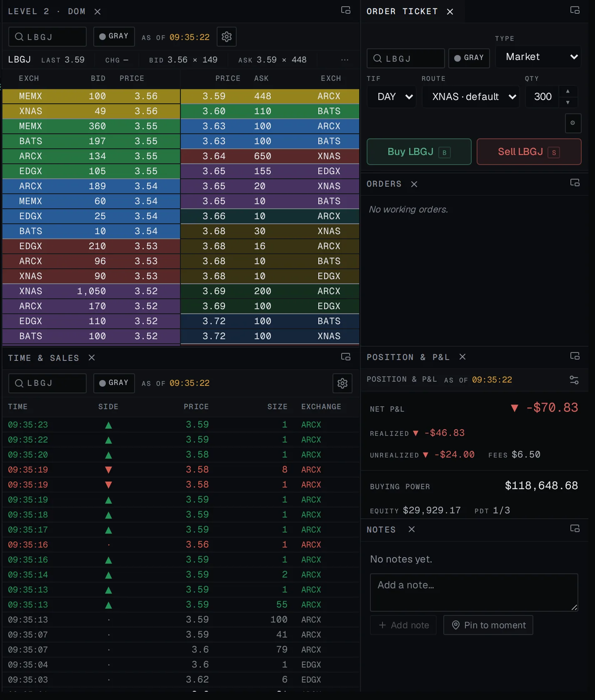595x700 pixels.
Task: Select the Notes tab
Action: click(381, 530)
